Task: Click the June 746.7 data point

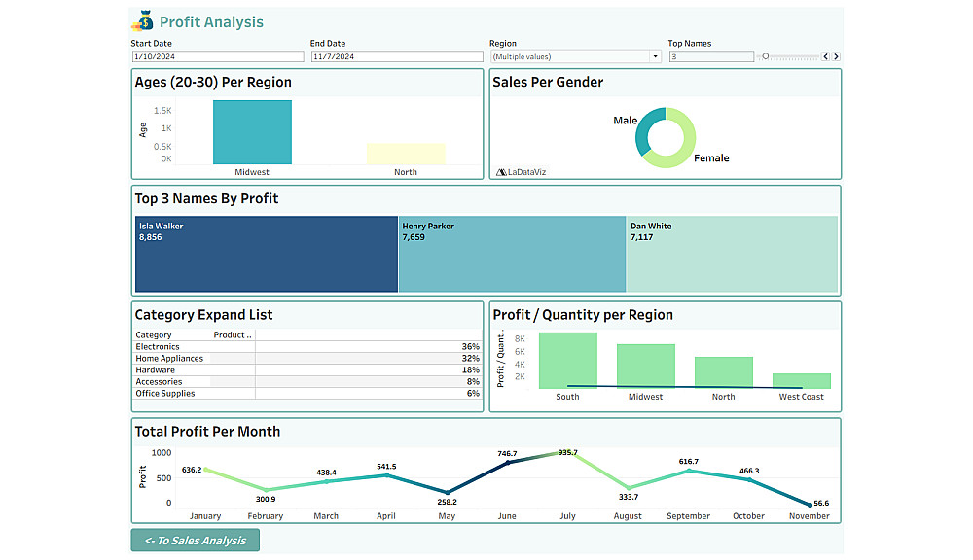Action: pyautogui.click(x=508, y=463)
